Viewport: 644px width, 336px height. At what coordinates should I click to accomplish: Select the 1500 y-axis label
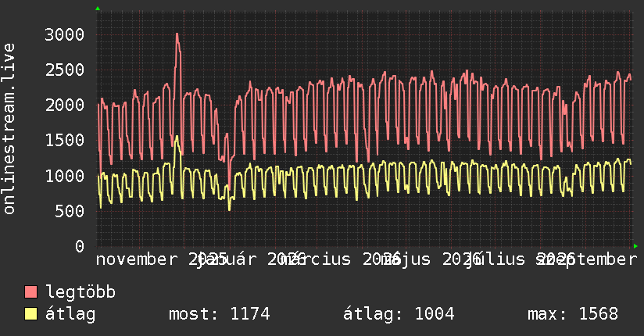click(65, 141)
